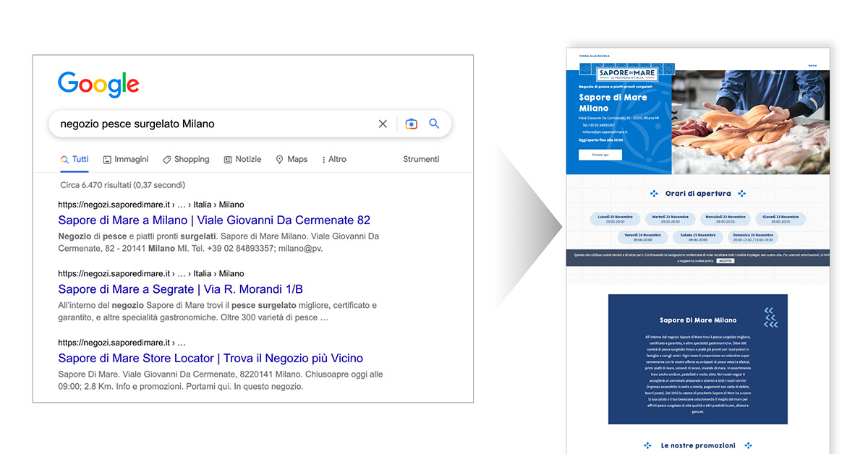Click store address 'Viale Giovanni Da Cermenate, 82'

pyautogui.click(x=618, y=117)
